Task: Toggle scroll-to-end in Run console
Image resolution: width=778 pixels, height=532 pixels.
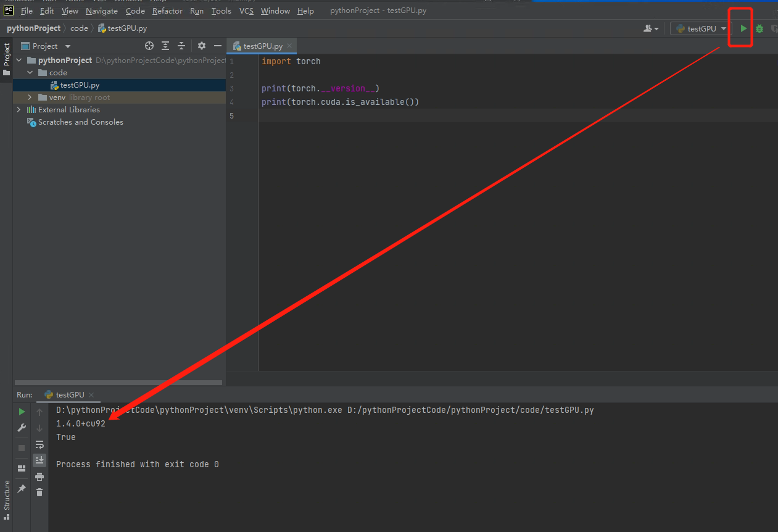Action: pos(39,460)
